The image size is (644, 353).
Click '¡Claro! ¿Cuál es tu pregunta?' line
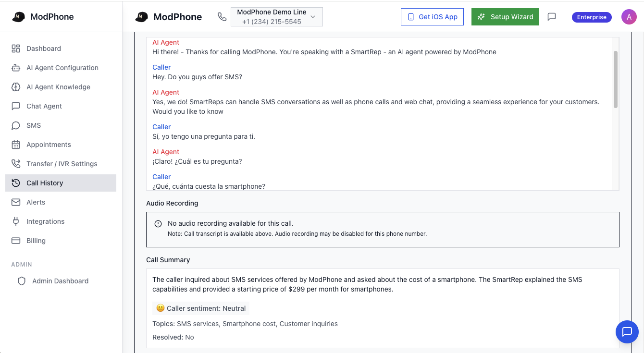197,161
